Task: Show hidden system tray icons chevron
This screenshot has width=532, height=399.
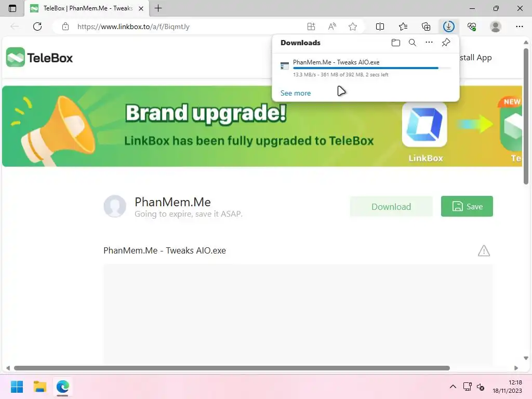Action: coord(453,387)
